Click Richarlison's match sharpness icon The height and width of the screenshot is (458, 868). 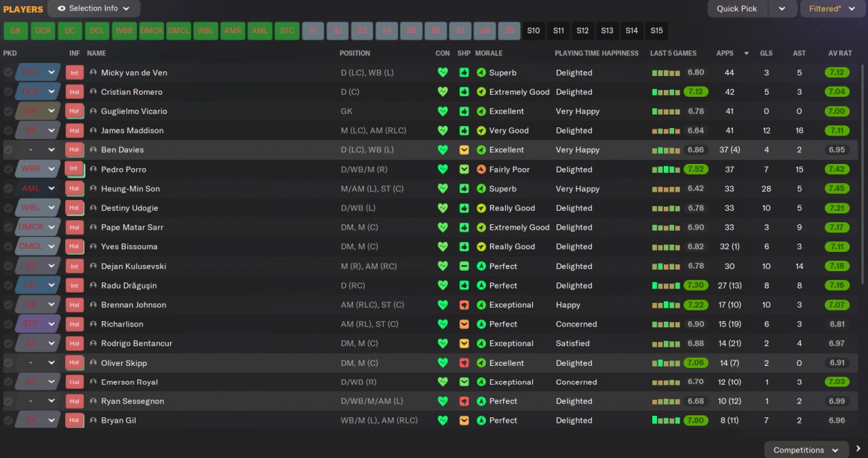pos(464,324)
